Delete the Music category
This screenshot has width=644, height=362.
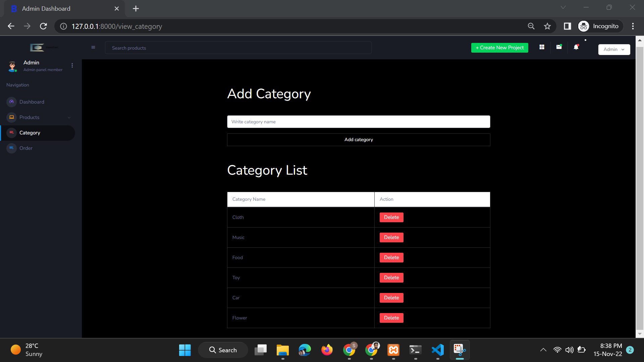391,237
